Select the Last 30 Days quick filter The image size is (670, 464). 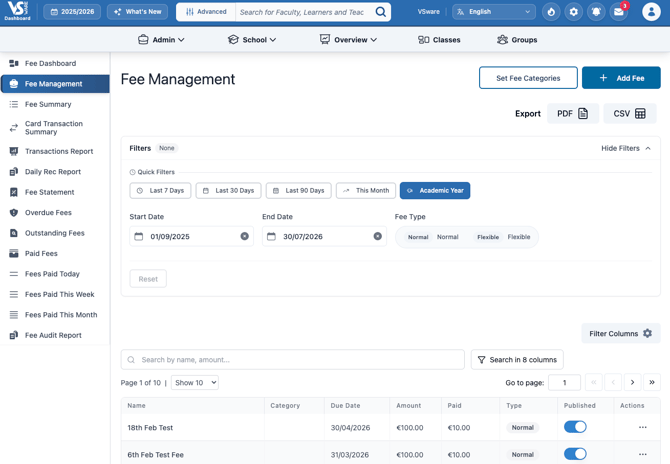coord(228,190)
